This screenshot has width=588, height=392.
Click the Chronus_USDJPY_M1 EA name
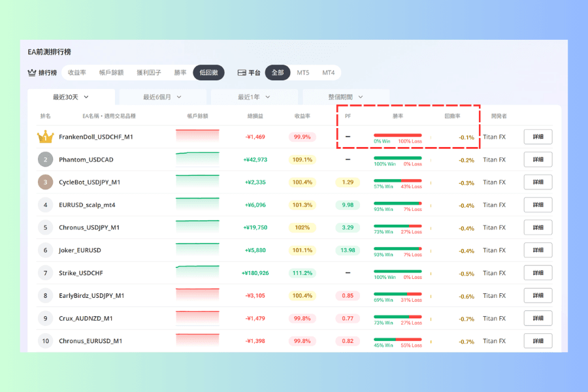click(90, 228)
